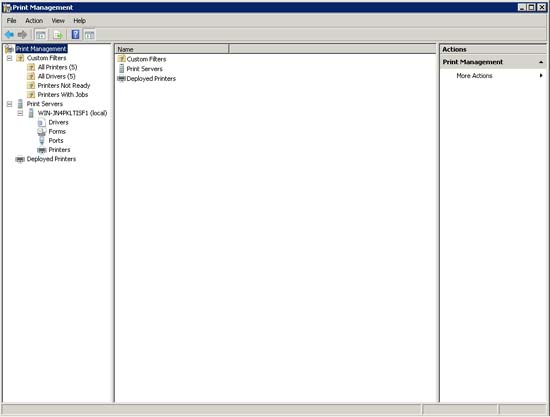Select Printers Not Ready filter
Image resolution: width=550 pixels, height=417 pixels.
point(64,85)
